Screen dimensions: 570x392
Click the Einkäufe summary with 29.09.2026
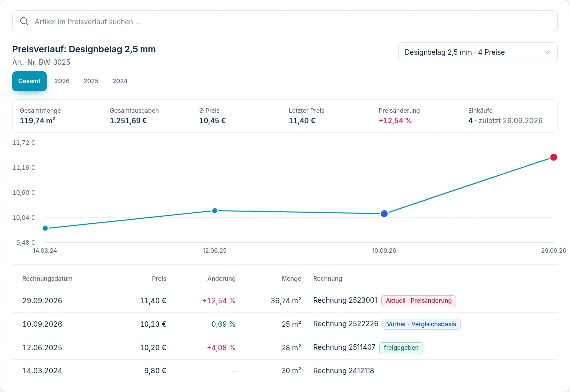[505, 120]
